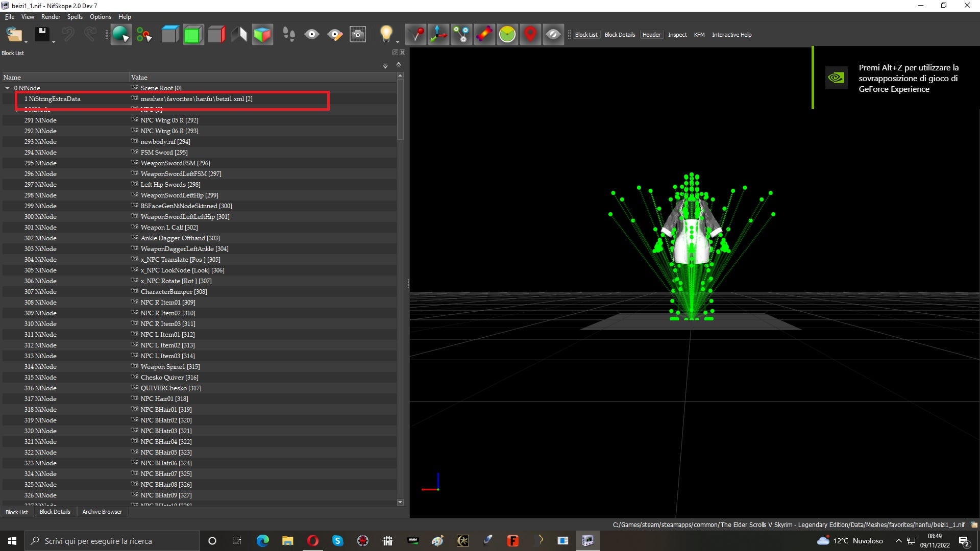Click the Load file folder icon
The width and height of the screenshot is (980, 551).
coord(14,35)
